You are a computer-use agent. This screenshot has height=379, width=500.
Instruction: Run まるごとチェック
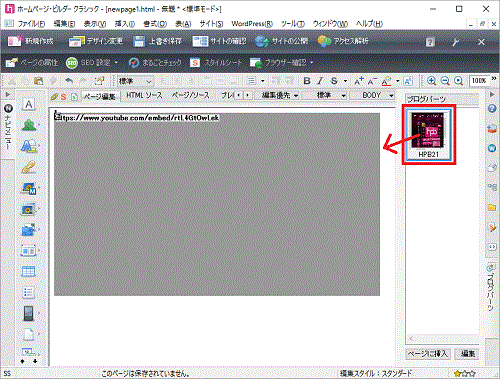155,63
